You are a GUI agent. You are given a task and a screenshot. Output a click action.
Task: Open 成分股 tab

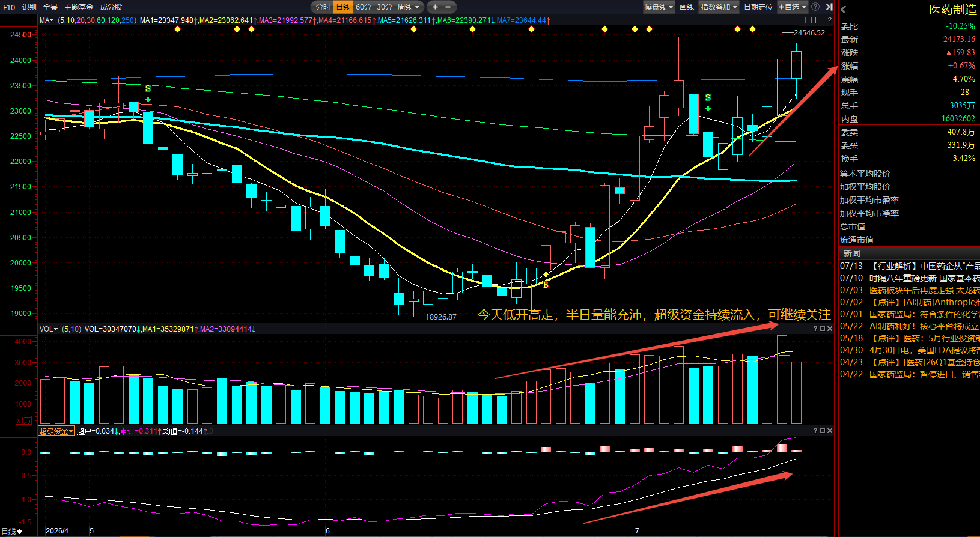tap(111, 7)
